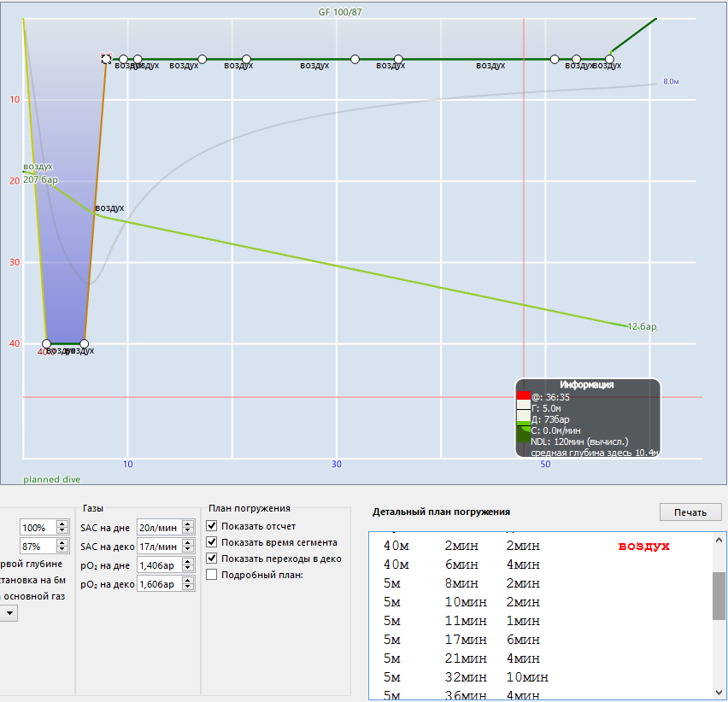This screenshot has width=728, height=702.
Task: Click scroll-up arrow in detailed dive plan
Action: [719, 541]
